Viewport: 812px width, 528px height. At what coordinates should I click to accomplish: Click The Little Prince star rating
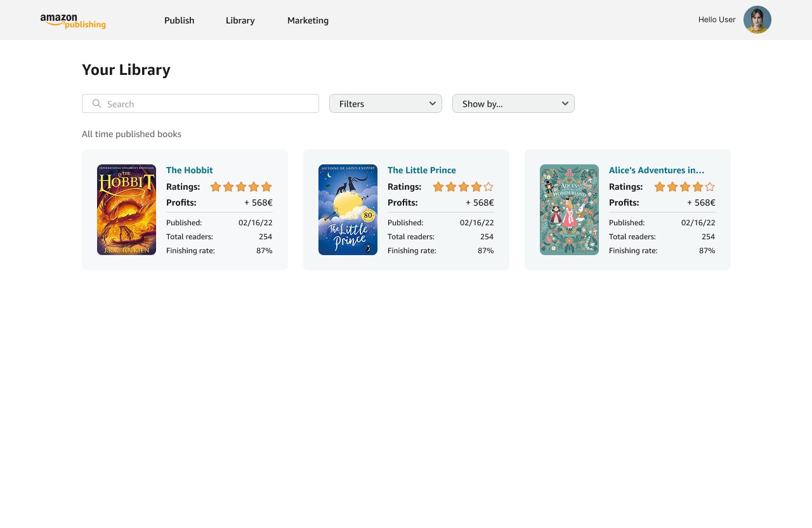point(463,187)
